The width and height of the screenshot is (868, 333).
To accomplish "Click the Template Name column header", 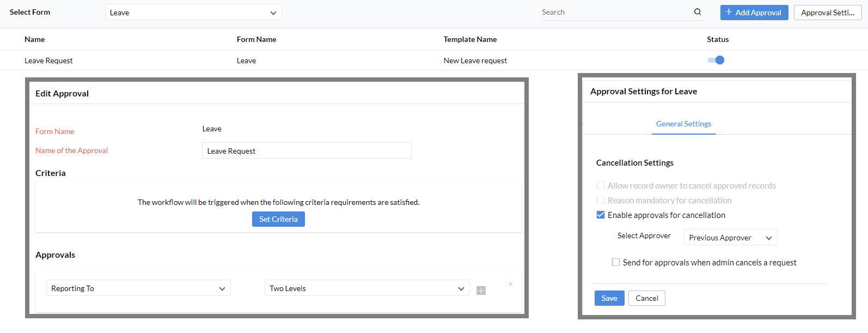I will coord(470,39).
